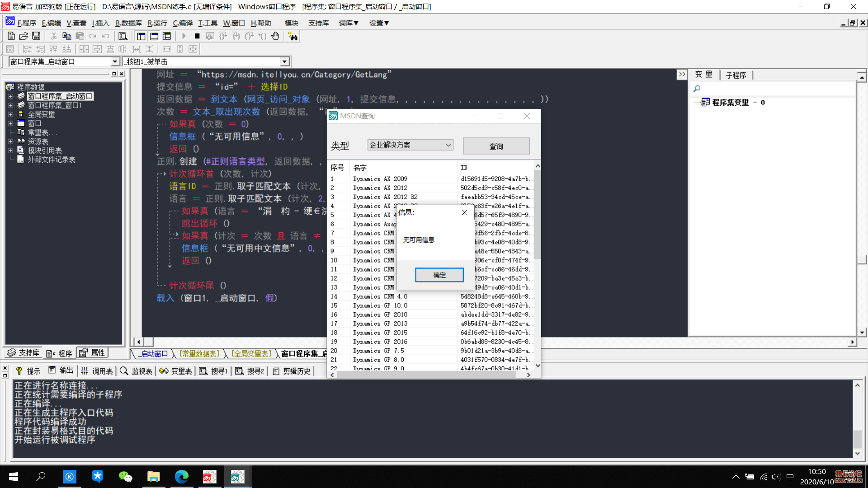Expand the 窗口程序集_窗口1 tree node
Screen dimensions: 868x488
(10, 105)
